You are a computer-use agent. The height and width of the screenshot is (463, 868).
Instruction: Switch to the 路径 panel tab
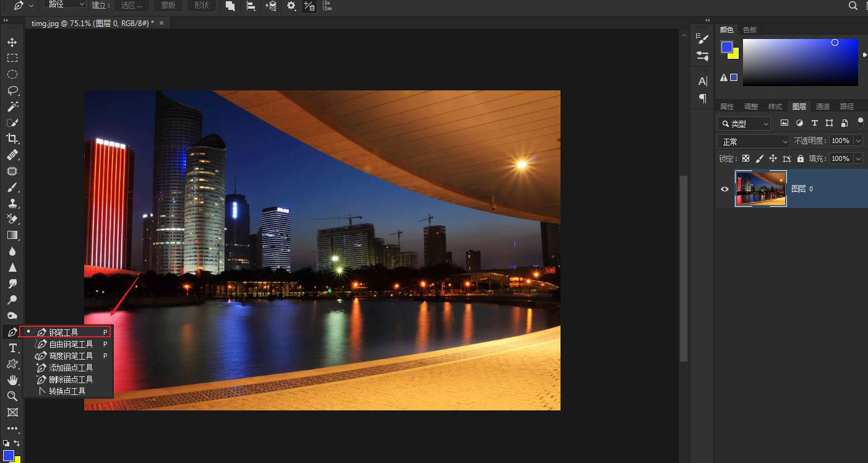pyautogui.click(x=847, y=106)
